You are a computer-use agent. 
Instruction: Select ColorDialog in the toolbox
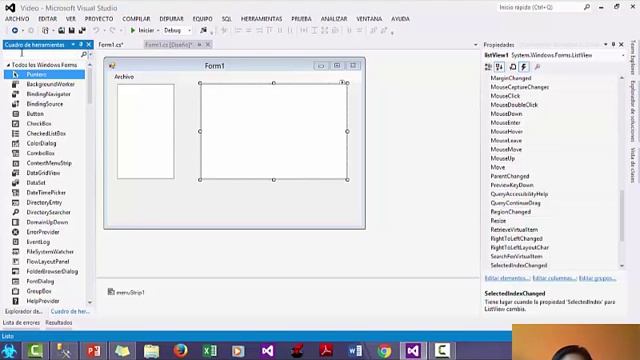(44, 143)
